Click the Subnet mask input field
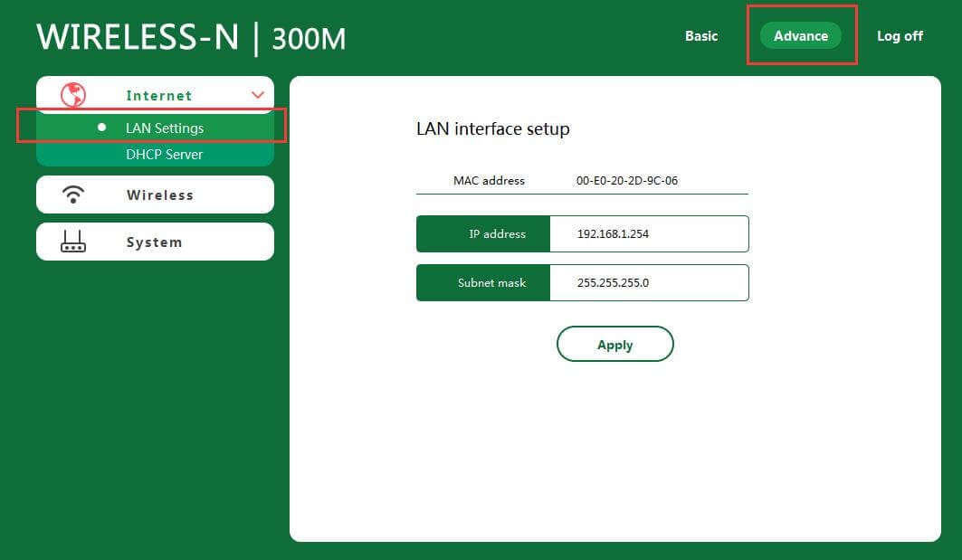Viewport: 962px width, 560px height. (648, 282)
